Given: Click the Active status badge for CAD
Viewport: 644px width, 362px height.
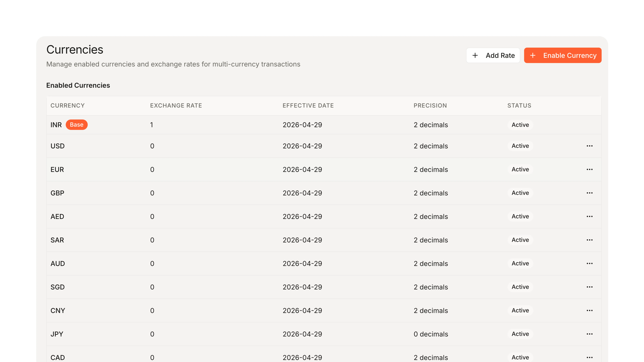Looking at the screenshot, I should 520,357.
